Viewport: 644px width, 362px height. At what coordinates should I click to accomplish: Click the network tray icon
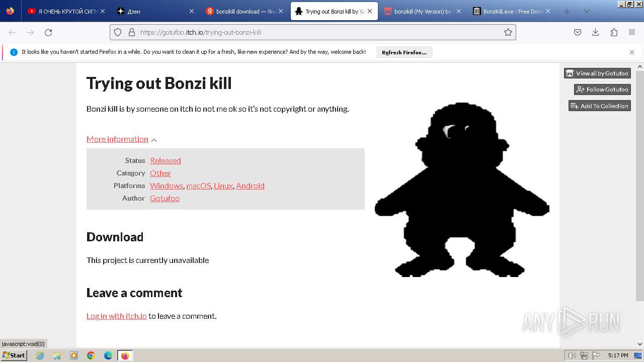584,355
